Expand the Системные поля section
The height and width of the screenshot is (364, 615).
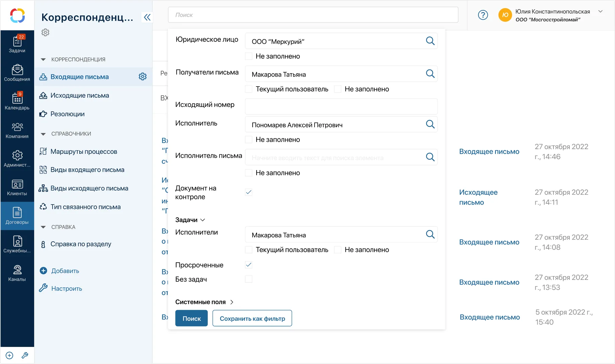pos(204,302)
